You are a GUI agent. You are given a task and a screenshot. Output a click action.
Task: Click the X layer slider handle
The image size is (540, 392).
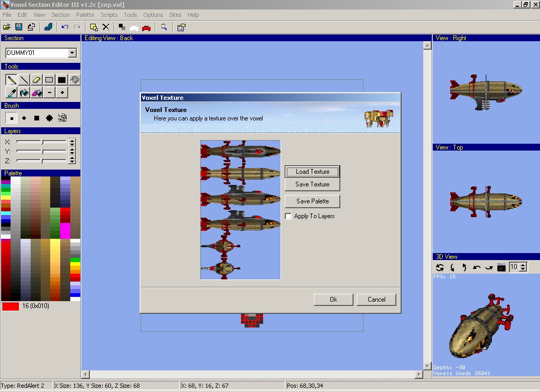(42, 142)
